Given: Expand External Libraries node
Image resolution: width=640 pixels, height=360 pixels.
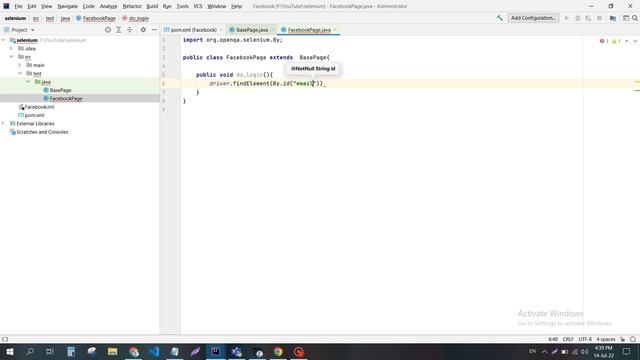Looking at the screenshot, I should (x=4, y=123).
